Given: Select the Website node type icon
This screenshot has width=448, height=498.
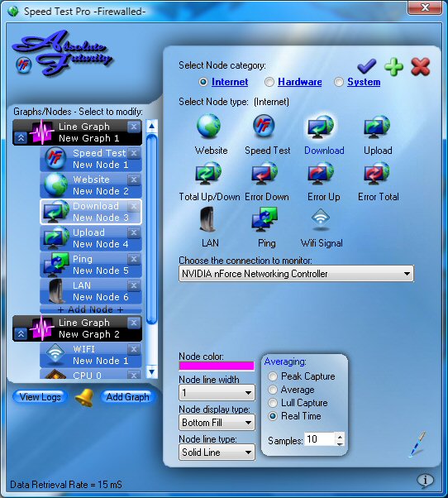Looking at the screenshot, I should 208,127.
